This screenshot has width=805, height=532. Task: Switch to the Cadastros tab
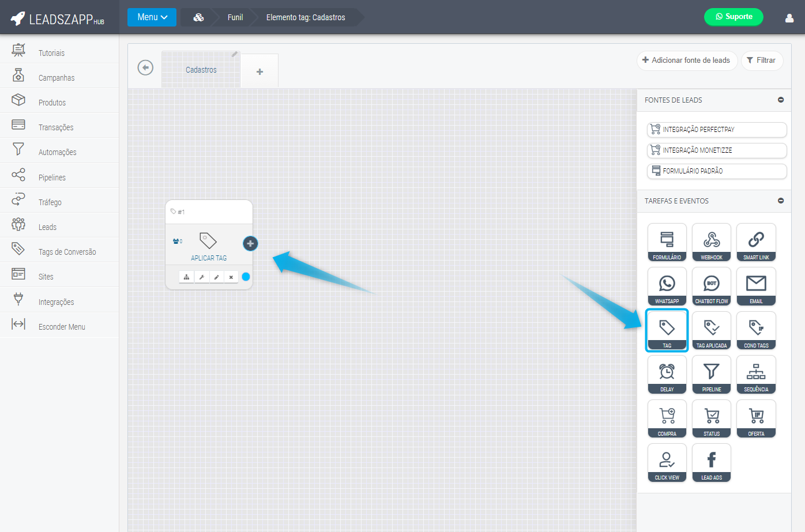pyautogui.click(x=201, y=70)
